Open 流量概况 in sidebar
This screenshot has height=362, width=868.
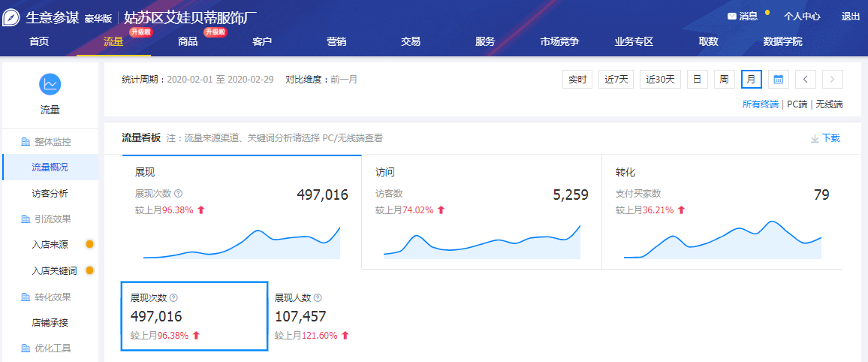[50, 167]
